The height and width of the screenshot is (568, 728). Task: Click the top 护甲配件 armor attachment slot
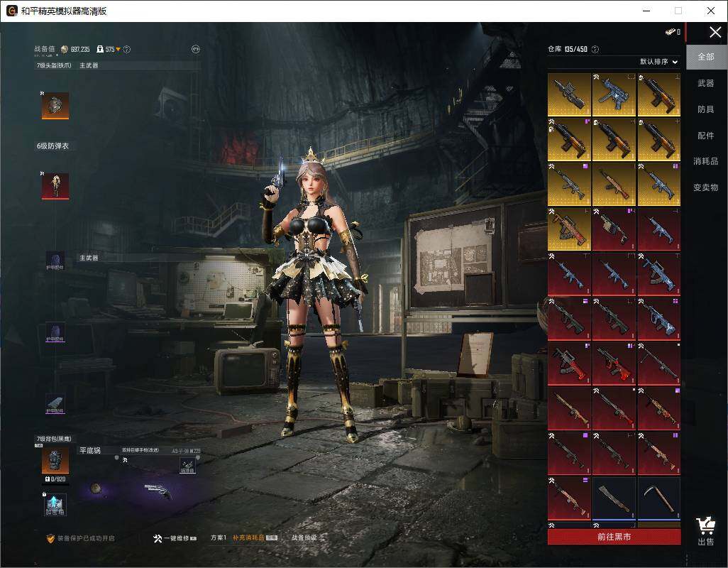click(55, 261)
